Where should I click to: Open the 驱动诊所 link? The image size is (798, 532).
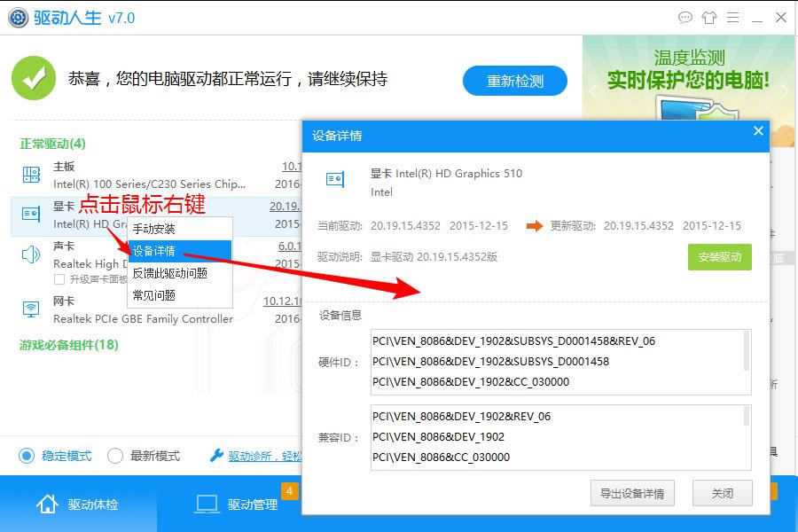tap(265, 456)
